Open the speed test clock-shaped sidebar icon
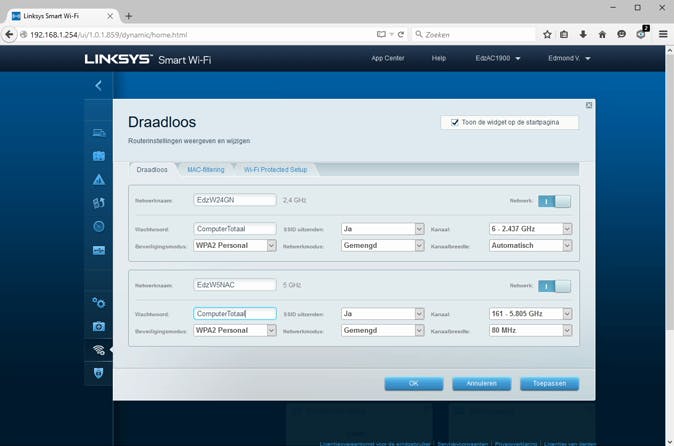Viewport: 674px width, 446px height. point(99,226)
